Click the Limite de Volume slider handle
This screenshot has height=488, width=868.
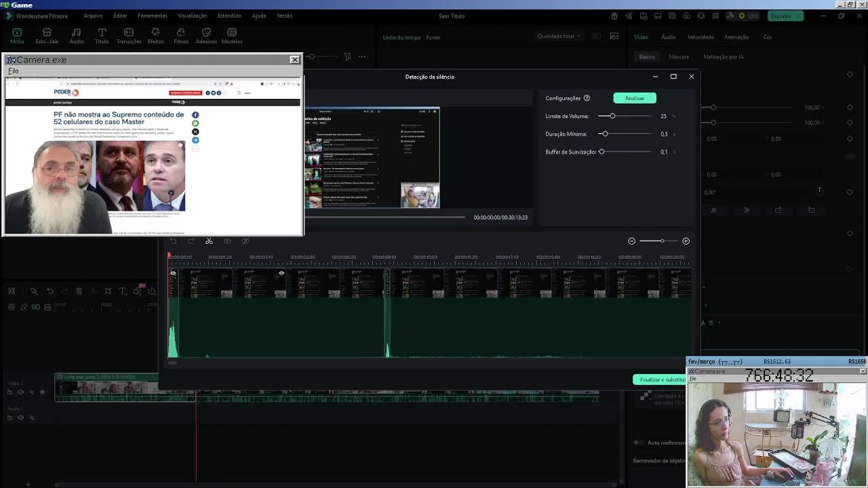[612, 116]
